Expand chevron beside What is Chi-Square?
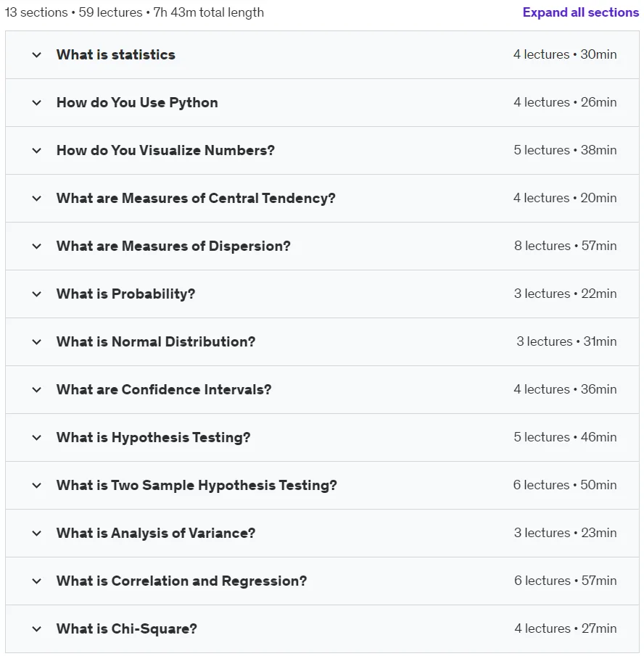 (37, 628)
